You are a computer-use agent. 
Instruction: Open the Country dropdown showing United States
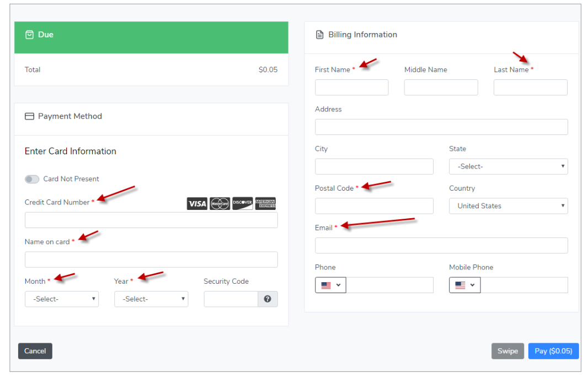click(508, 206)
